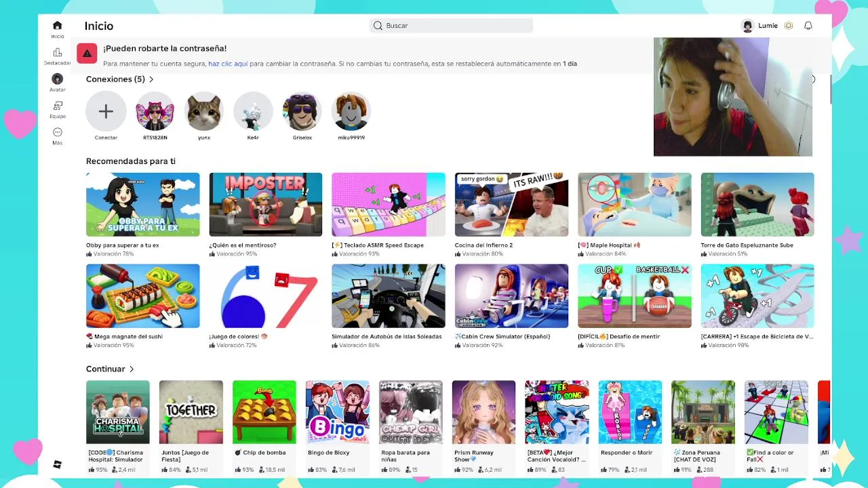Open Lumie's profile avatar
Viewport: 868px width, 488px height.
[747, 26]
